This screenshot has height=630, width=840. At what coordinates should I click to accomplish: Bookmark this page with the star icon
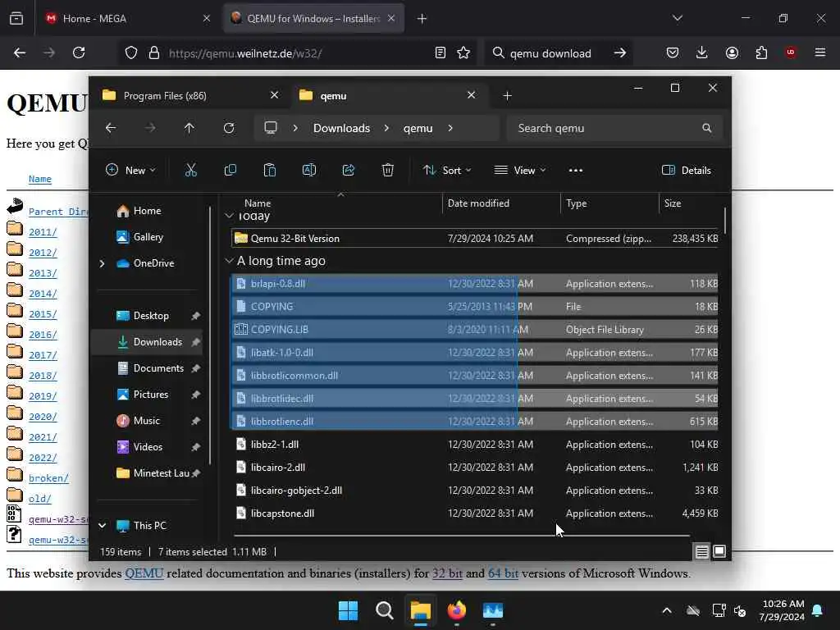[x=463, y=52]
